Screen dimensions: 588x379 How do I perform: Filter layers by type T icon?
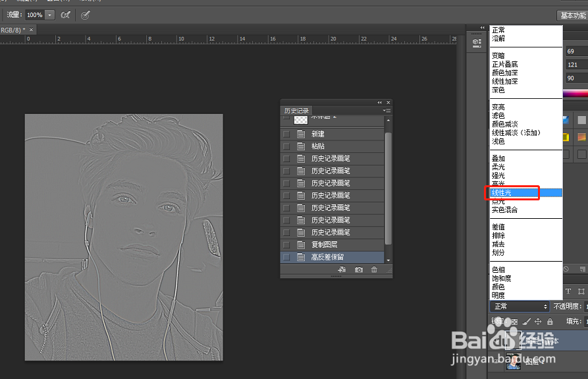(568, 291)
